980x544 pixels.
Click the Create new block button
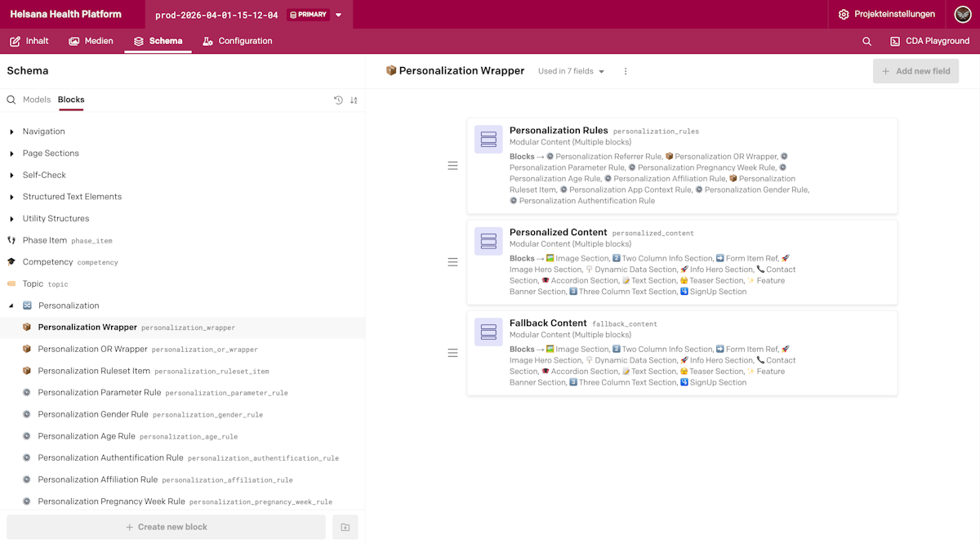[166, 527]
